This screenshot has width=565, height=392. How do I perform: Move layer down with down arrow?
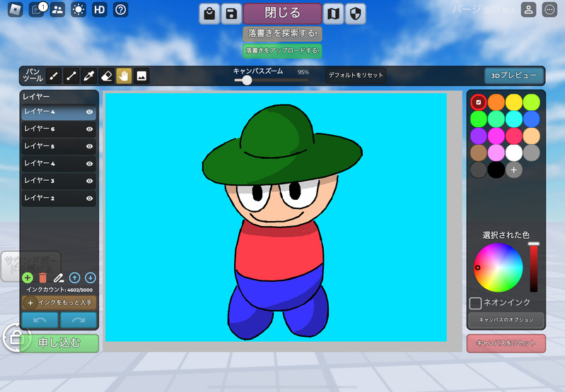91,278
